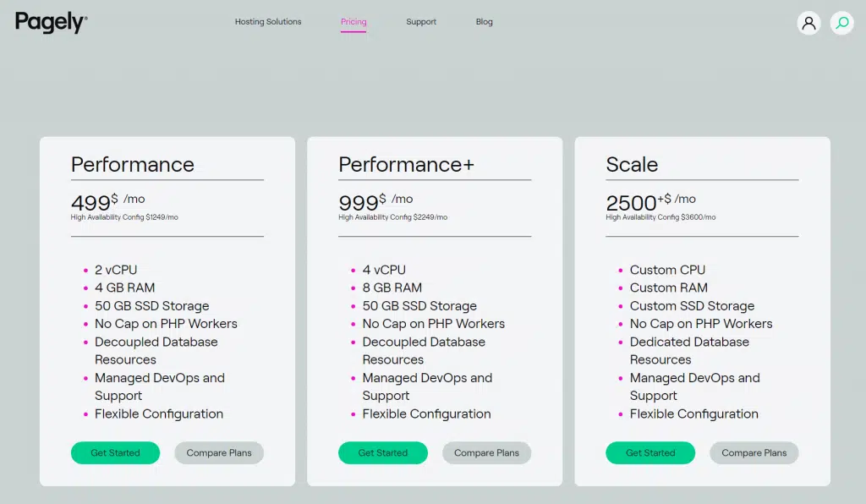Click Managed DevOps and Support in Scale card
The height and width of the screenshot is (504, 866).
tap(695, 386)
